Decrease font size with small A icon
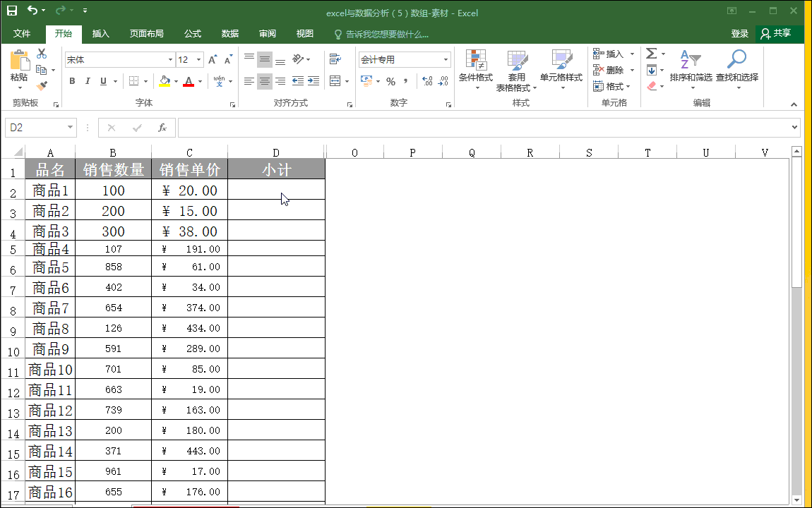The height and width of the screenshot is (508, 812). [x=228, y=60]
